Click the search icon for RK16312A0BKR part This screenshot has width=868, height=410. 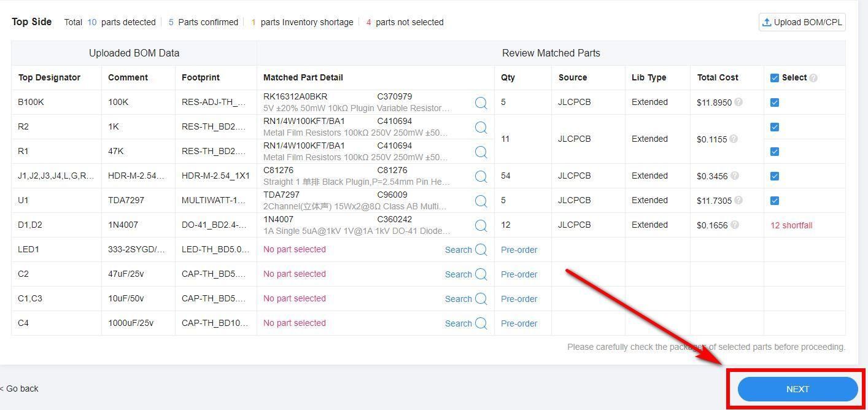click(481, 102)
